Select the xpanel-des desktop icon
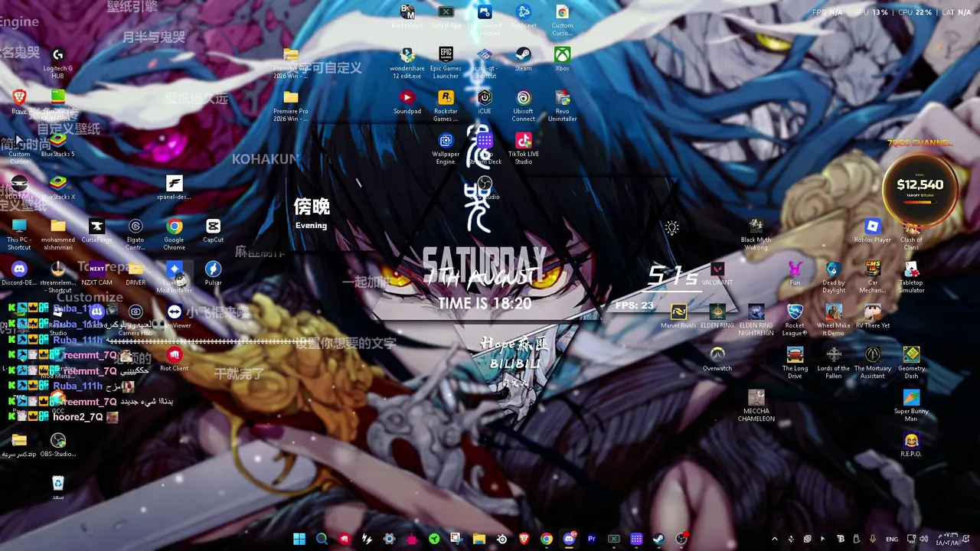This screenshot has width=980, height=551. tap(175, 187)
